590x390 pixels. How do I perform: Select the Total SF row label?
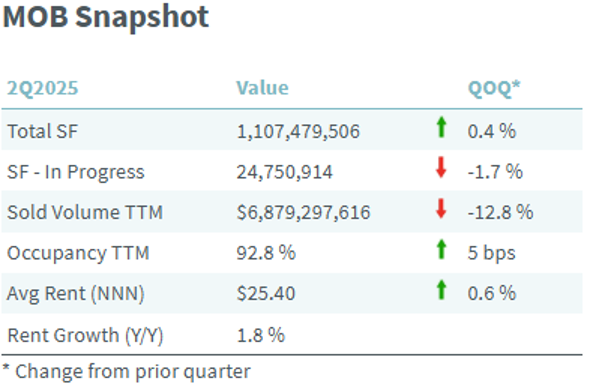coord(42,131)
